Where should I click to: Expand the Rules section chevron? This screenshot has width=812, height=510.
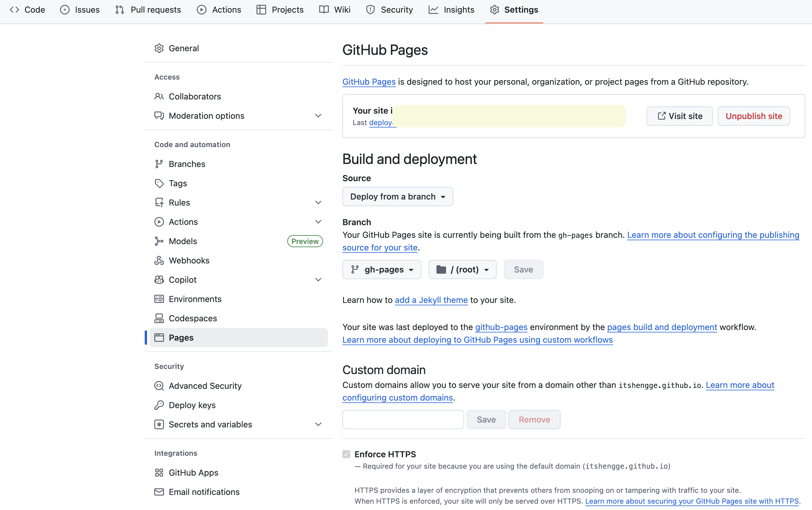(318, 202)
